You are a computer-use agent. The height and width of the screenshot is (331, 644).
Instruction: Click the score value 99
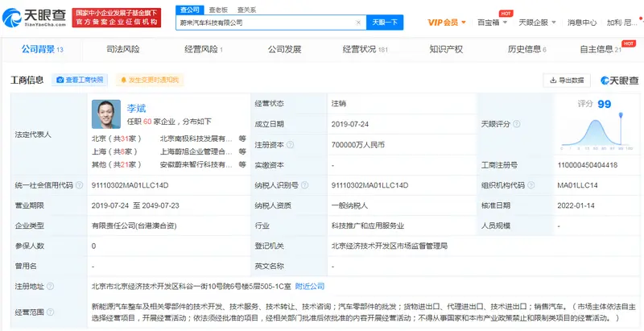click(x=605, y=104)
